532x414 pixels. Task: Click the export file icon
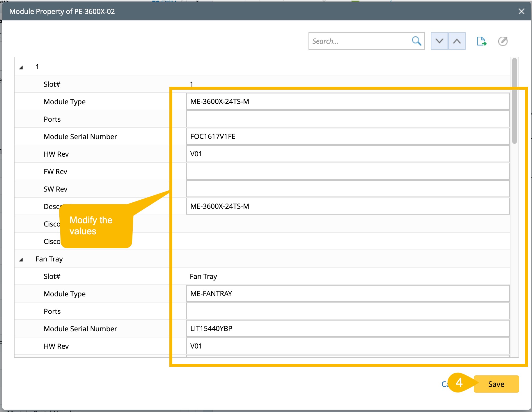481,41
